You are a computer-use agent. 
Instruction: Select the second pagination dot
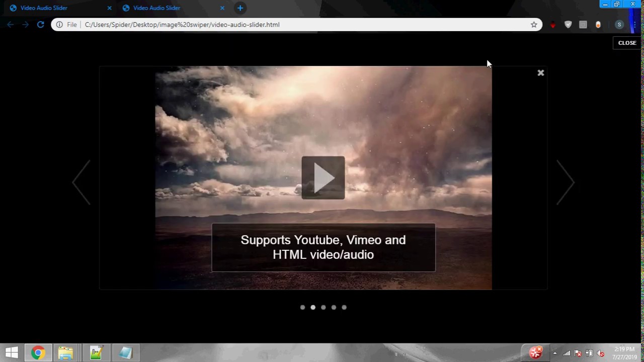(313, 307)
